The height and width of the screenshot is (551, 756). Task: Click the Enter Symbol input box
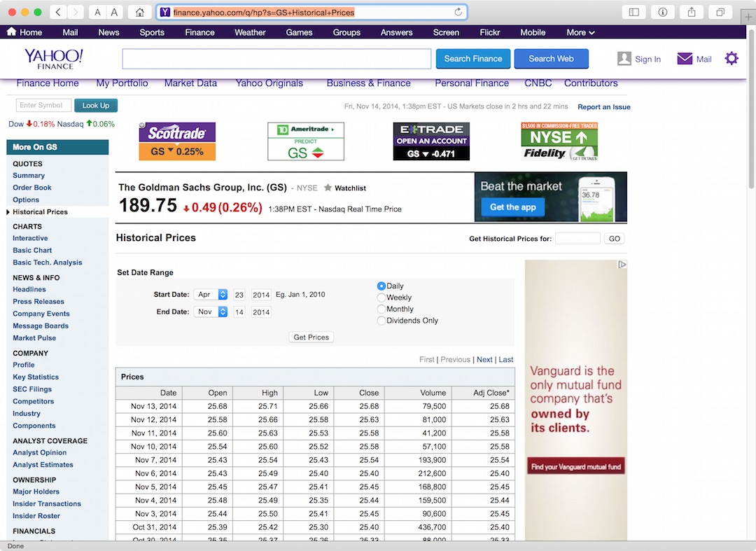[x=43, y=105]
